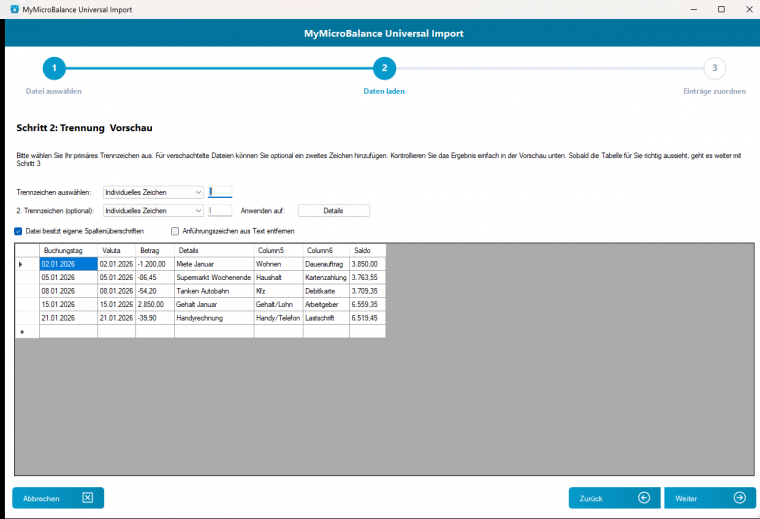The width and height of the screenshot is (760, 519).
Task: Click the right arrow icon on Weiter
Action: click(740, 498)
